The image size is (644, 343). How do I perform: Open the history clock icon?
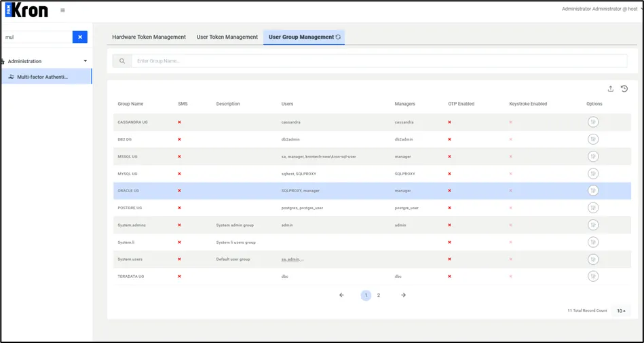coord(624,88)
